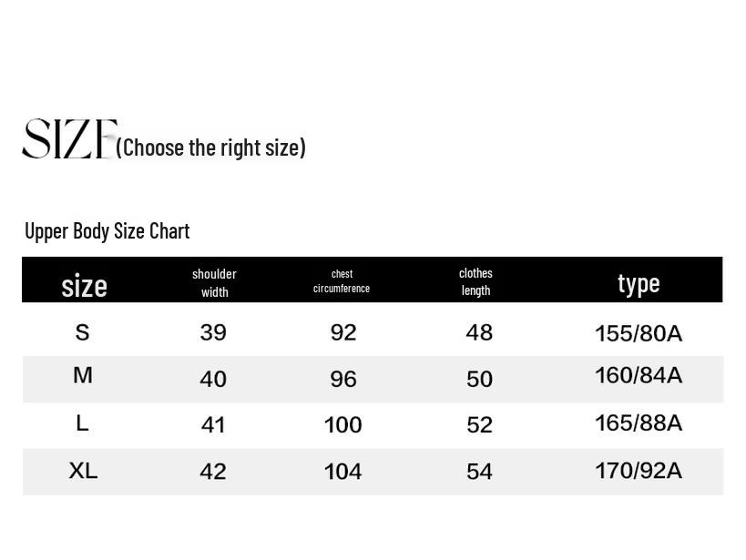Click the 'shoulder width' column header
This screenshot has width=746, height=560.
click(x=215, y=282)
